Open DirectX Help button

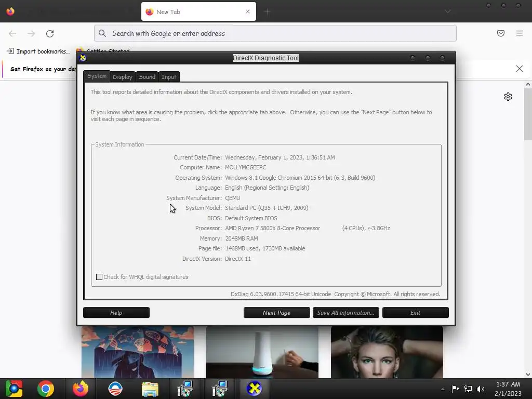116,312
